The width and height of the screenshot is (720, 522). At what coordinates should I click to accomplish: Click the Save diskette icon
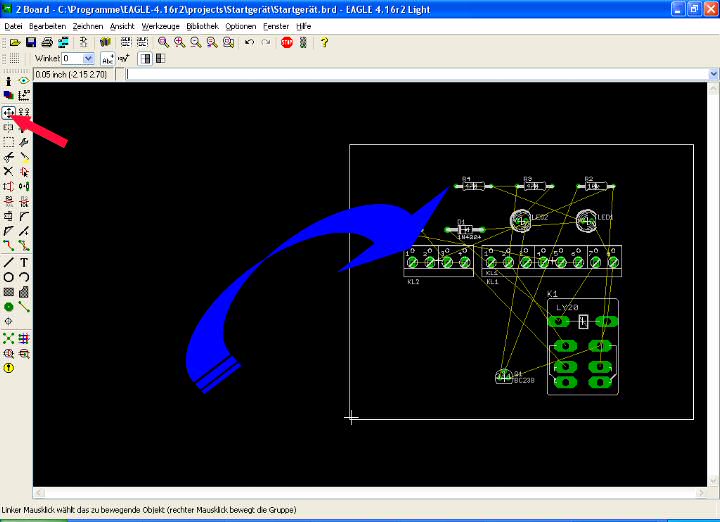(31, 43)
